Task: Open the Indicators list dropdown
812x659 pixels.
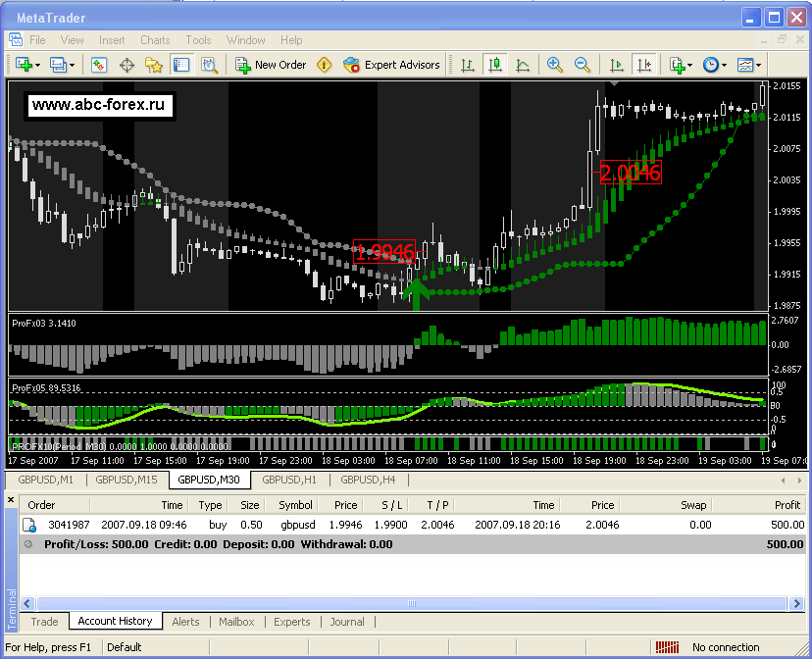Action: pyautogui.click(x=681, y=66)
